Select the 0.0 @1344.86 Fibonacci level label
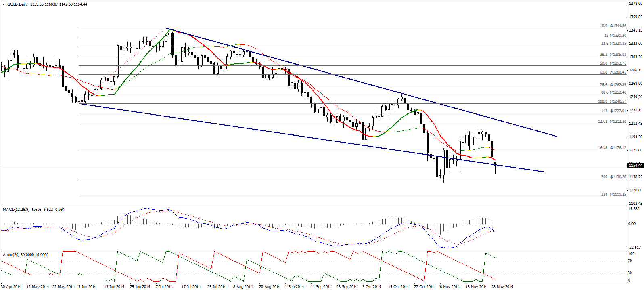The width and height of the screenshot is (644, 290). pyautogui.click(x=614, y=26)
